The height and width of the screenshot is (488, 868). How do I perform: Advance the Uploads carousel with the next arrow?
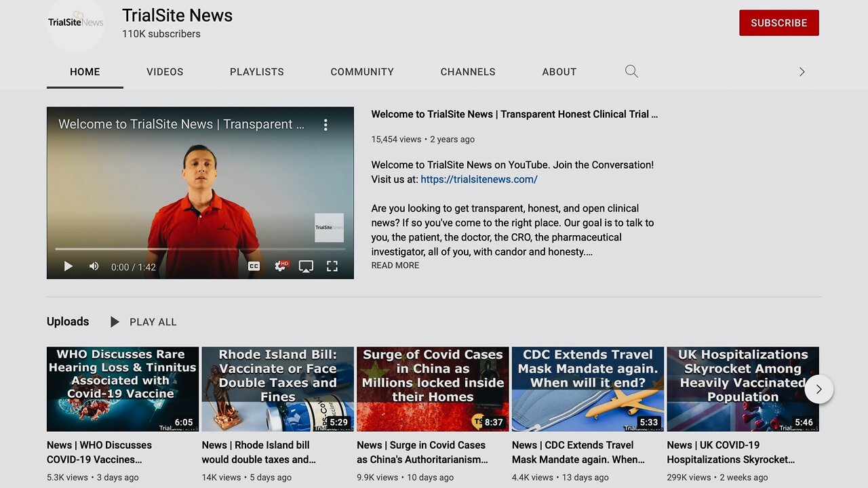coord(818,389)
